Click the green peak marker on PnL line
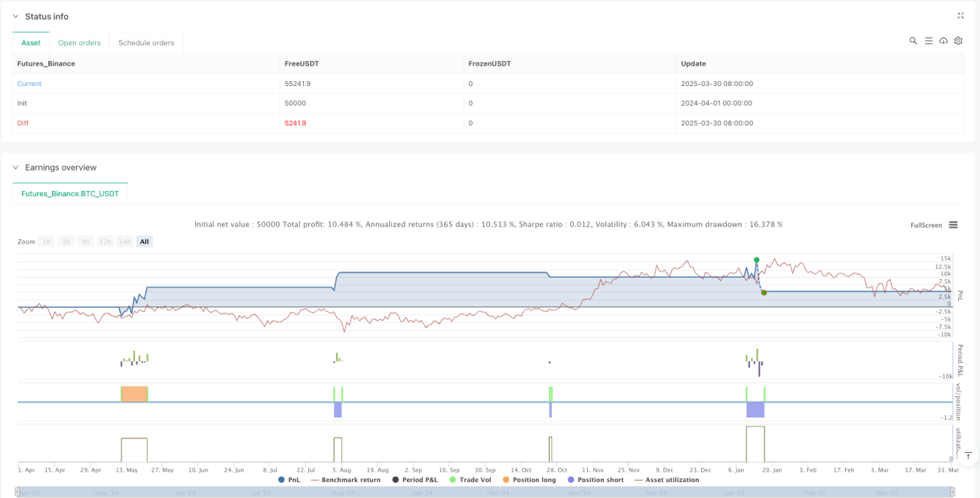Viewport: 980px width, 498px height. tap(756, 260)
